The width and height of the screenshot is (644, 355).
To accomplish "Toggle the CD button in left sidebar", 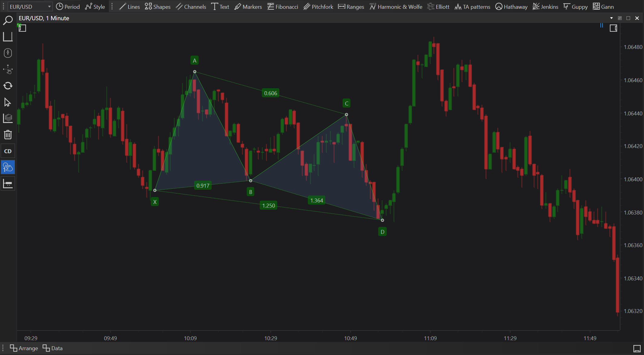I will coord(8,151).
